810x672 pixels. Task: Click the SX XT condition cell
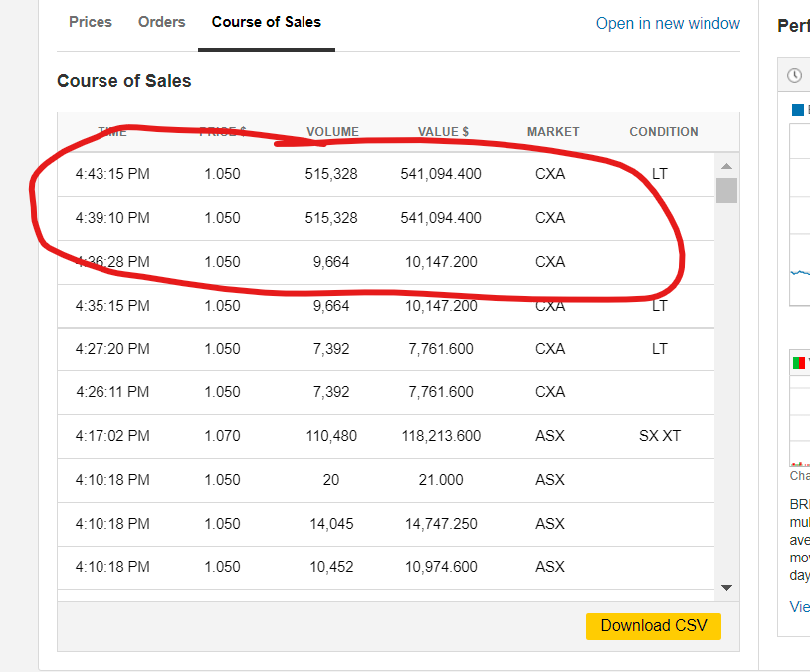(660, 436)
